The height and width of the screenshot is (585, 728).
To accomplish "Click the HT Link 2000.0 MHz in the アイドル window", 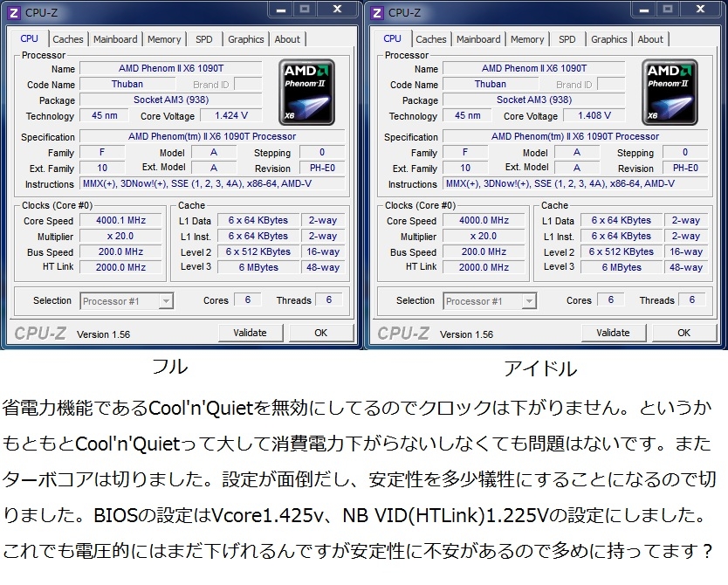I will (484, 267).
